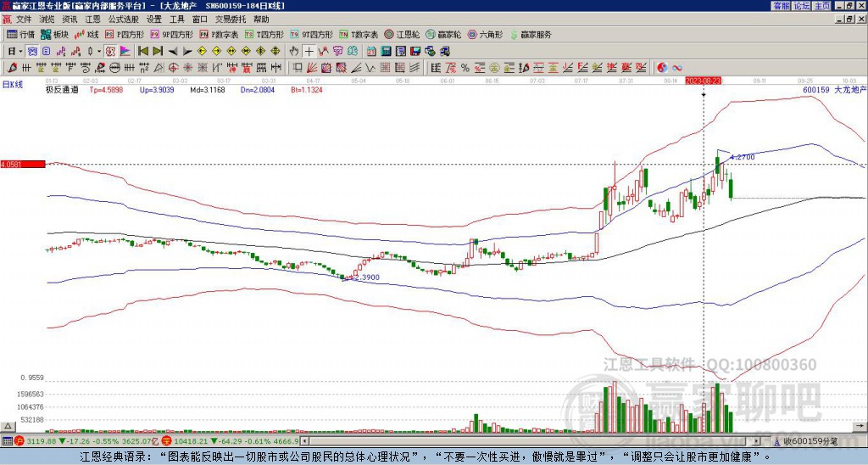Open the T四方形 tool
The width and height of the screenshot is (868, 465).
pos(264,34)
